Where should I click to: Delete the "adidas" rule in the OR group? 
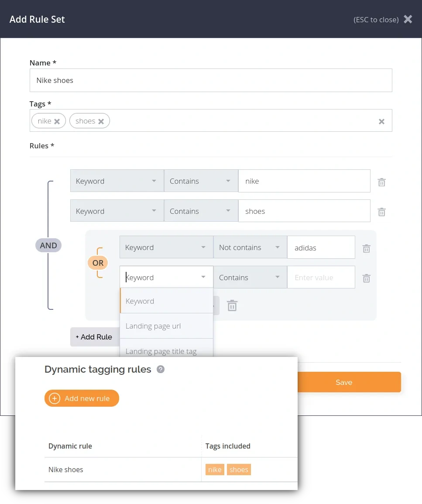[x=366, y=248]
